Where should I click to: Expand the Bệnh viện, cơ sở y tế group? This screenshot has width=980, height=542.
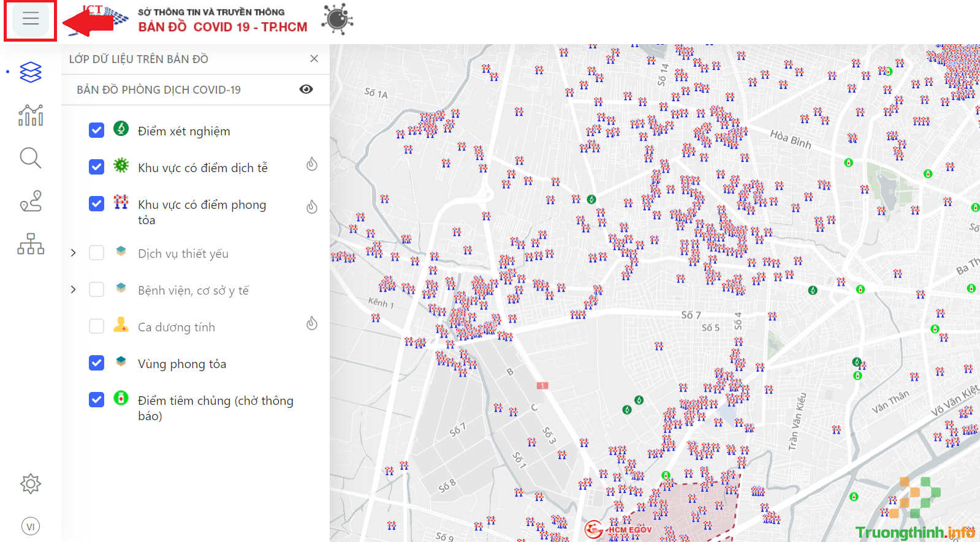74,289
